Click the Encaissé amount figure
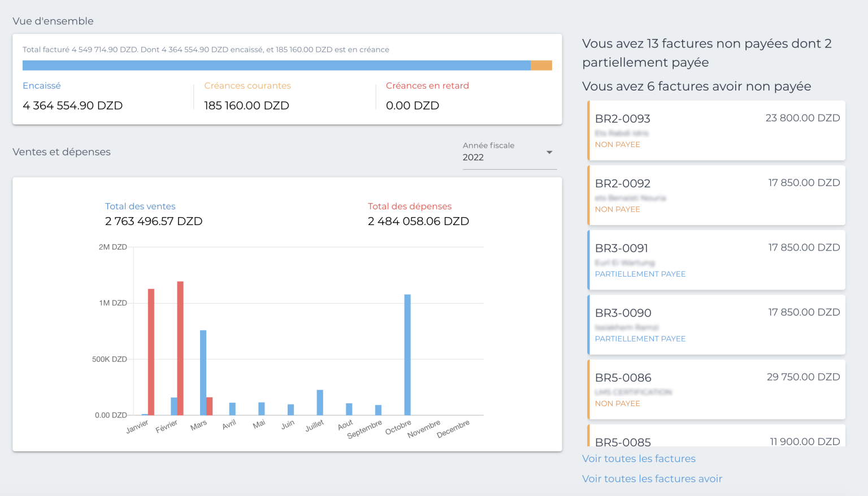The image size is (868, 496). pos(72,105)
